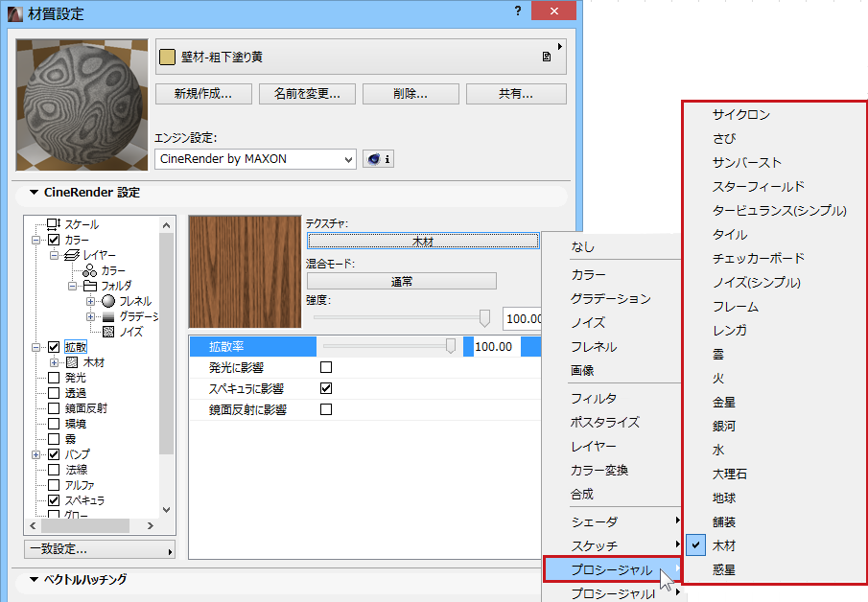
Task: Click the help question mark in title bar
Action: [x=518, y=12]
